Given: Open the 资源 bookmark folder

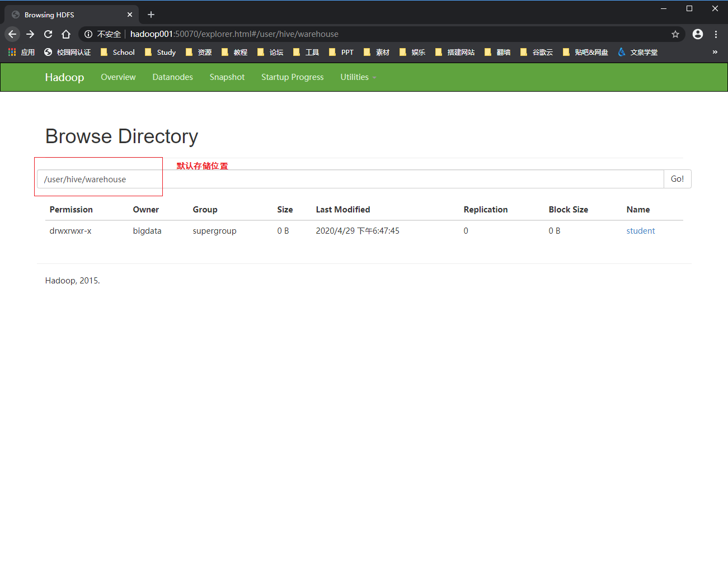Looking at the screenshot, I should 199,52.
